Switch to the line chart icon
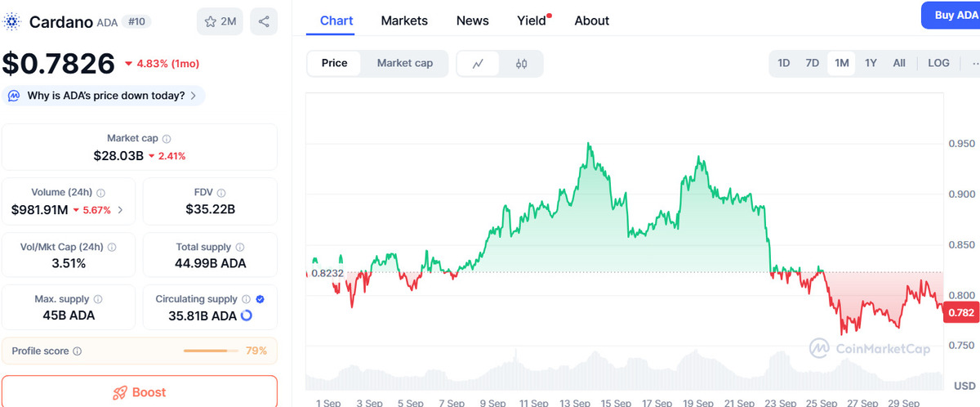Screen dimensions: 980x407 479,63
